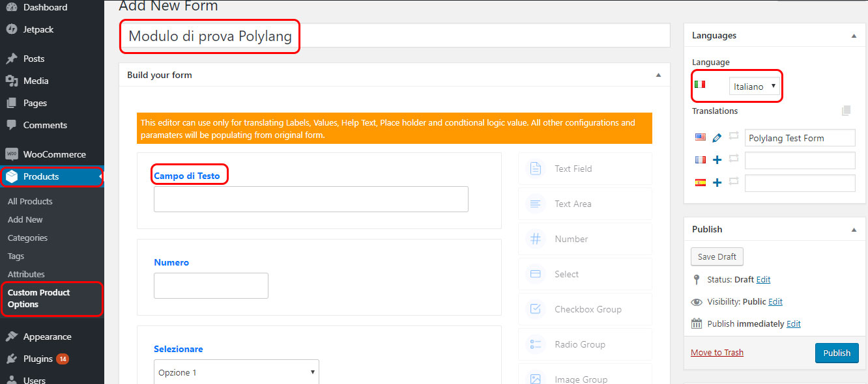
Task: Collapse the Publish panel
Action: tap(854, 229)
